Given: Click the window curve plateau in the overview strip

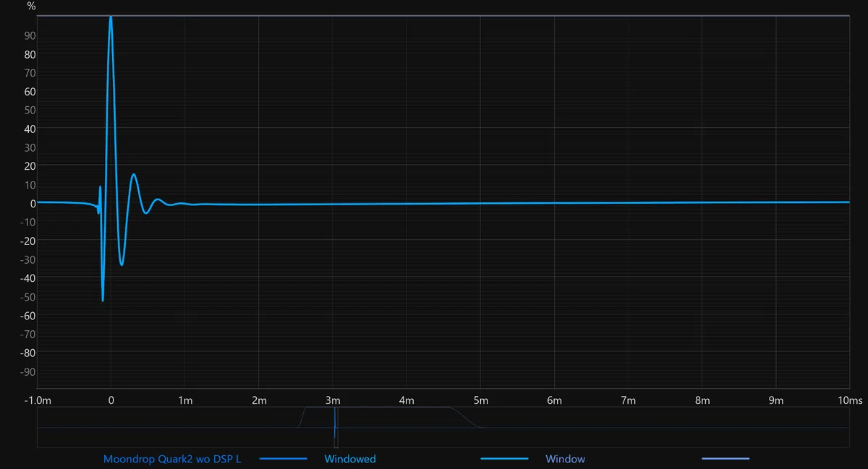Looking at the screenshot, I should 378,408.
